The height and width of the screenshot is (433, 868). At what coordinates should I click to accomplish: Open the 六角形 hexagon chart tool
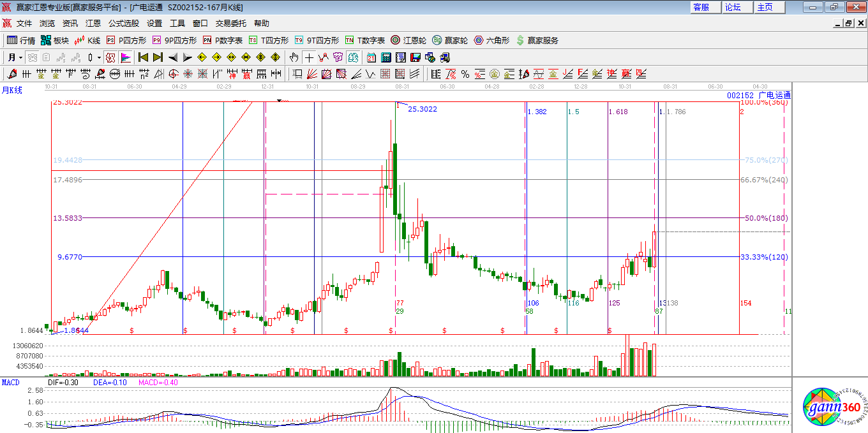click(x=491, y=40)
